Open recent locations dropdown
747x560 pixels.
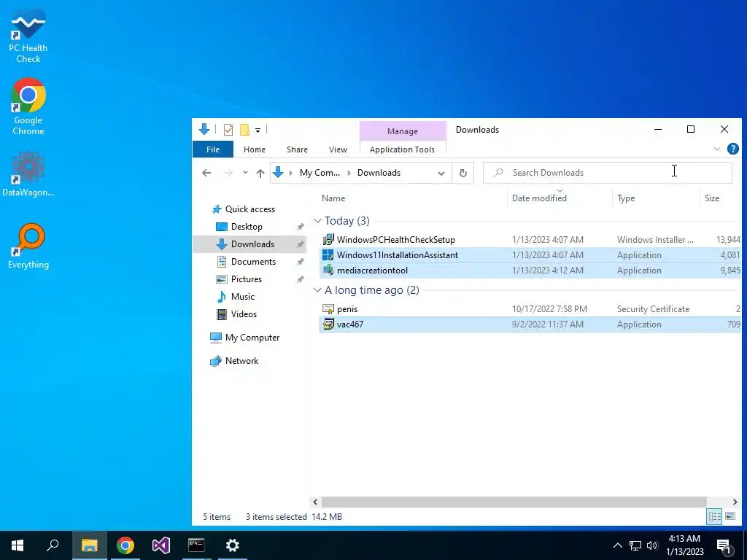pyautogui.click(x=245, y=173)
